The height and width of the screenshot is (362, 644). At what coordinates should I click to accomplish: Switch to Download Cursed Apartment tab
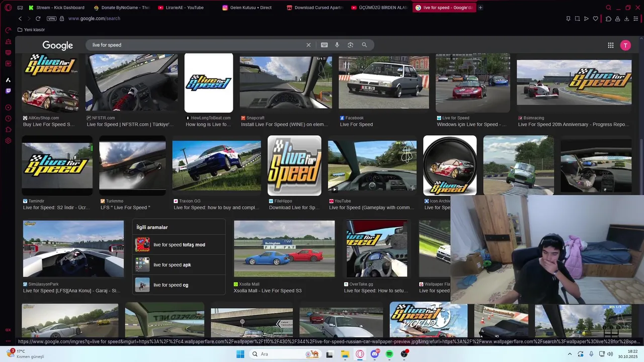pyautogui.click(x=314, y=8)
